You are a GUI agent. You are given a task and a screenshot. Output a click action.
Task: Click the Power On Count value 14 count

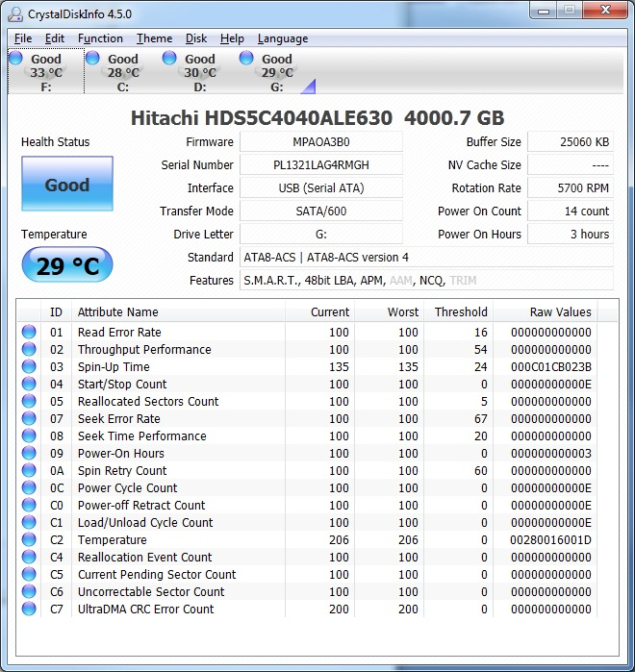(571, 212)
